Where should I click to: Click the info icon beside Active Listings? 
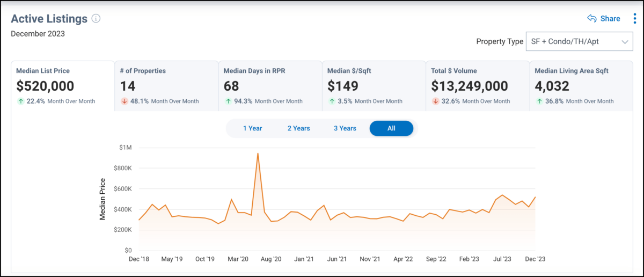(x=96, y=19)
